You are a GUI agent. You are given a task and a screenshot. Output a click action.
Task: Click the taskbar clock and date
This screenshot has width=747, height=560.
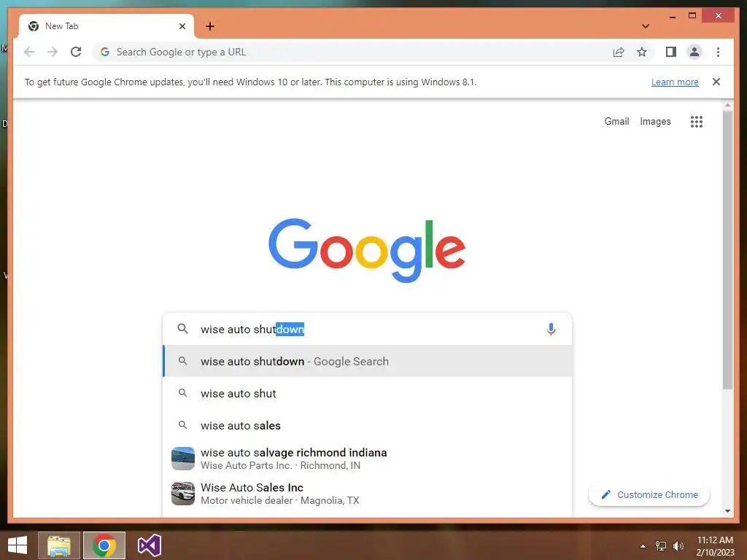(715, 546)
